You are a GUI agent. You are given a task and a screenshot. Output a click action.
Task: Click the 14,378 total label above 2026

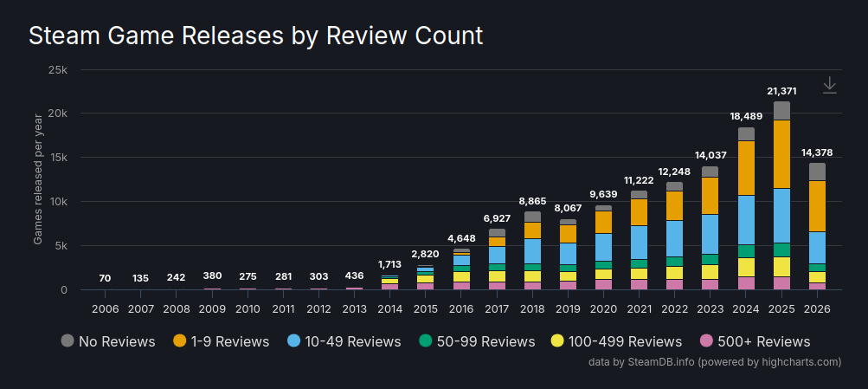817,152
